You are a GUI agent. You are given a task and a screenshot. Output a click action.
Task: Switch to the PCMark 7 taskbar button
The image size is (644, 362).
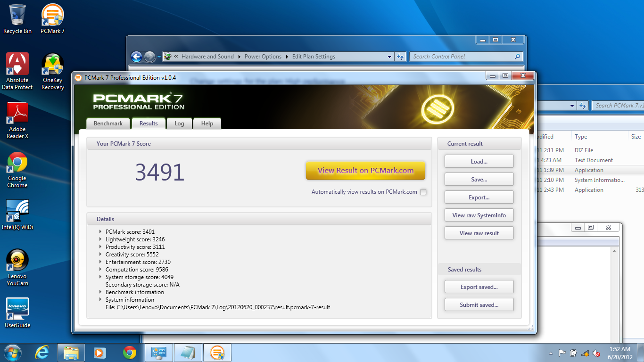coord(217,352)
